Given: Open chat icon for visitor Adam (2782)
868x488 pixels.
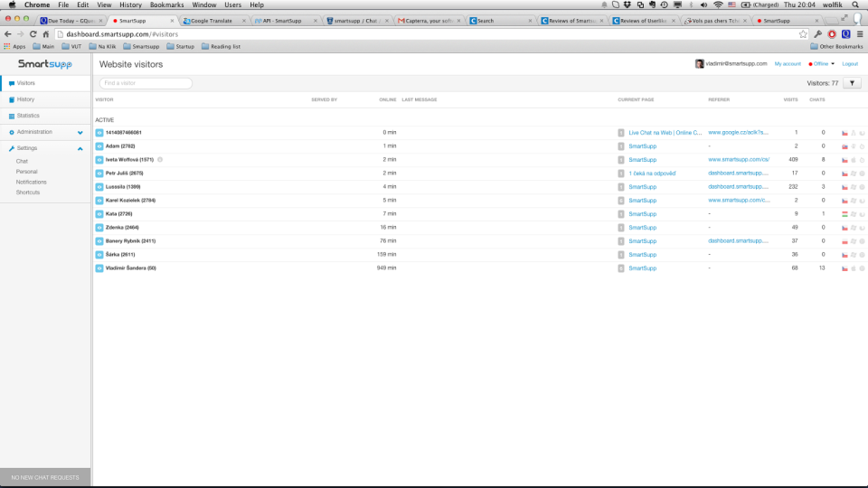Looking at the screenshot, I should coord(99,146).
